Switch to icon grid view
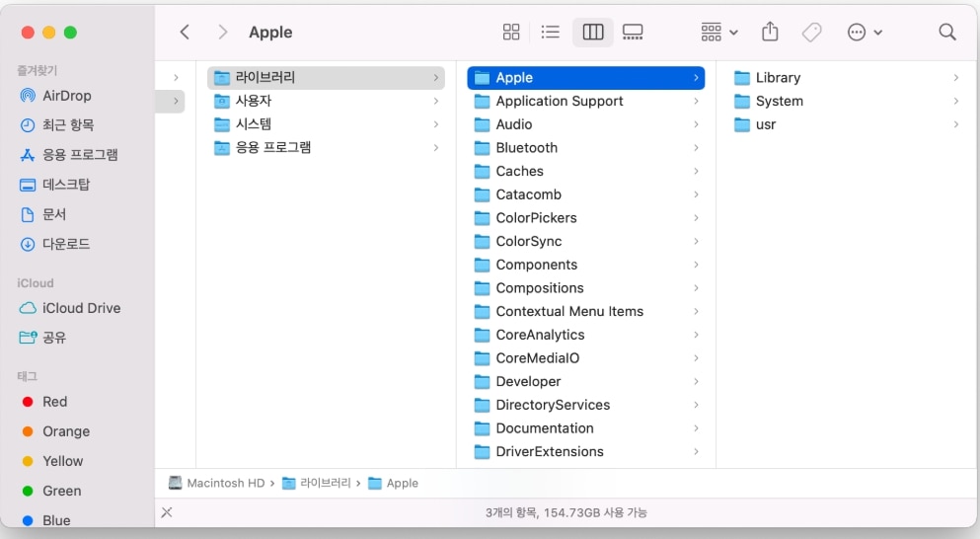Screen dimensions: 980x539 pos(511,32)
